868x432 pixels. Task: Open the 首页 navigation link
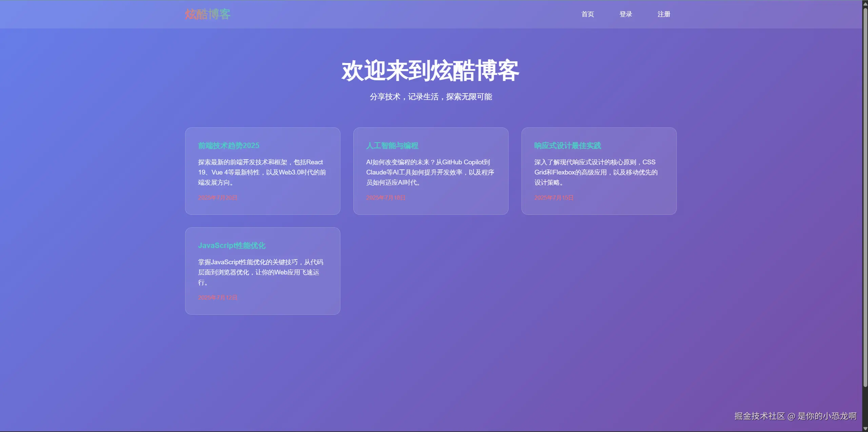coord(588,14)
